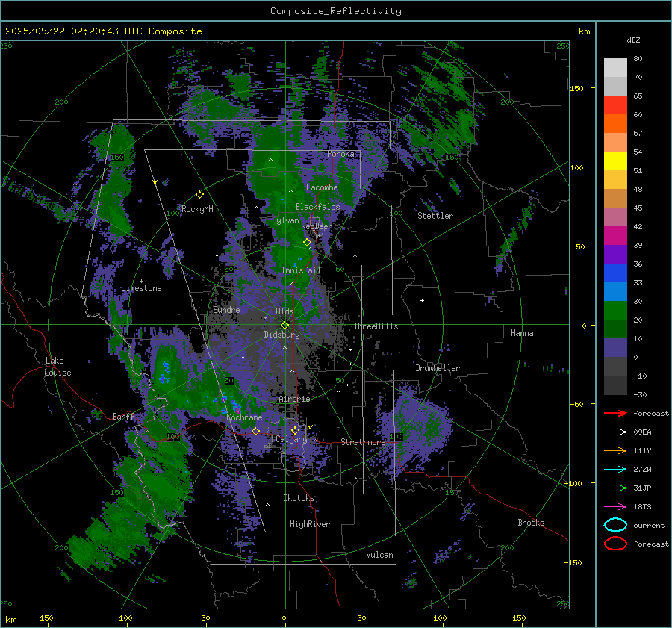672x628 pixels.
Task: Click the Composite_Reflectivity title
Action: tap(335, 10)
